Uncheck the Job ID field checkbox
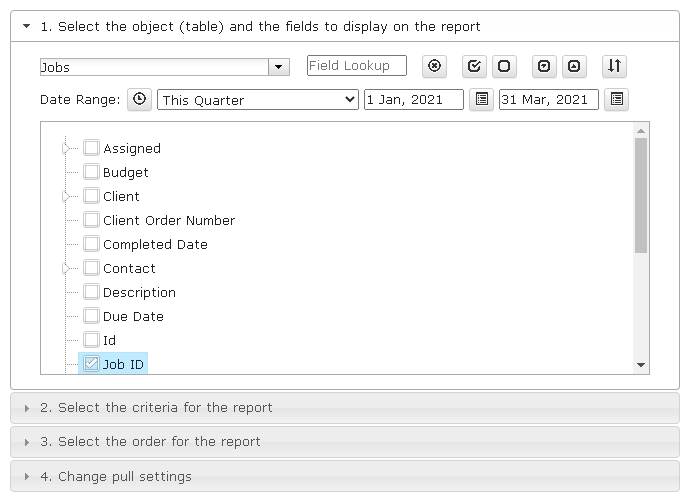 [91, 364]
